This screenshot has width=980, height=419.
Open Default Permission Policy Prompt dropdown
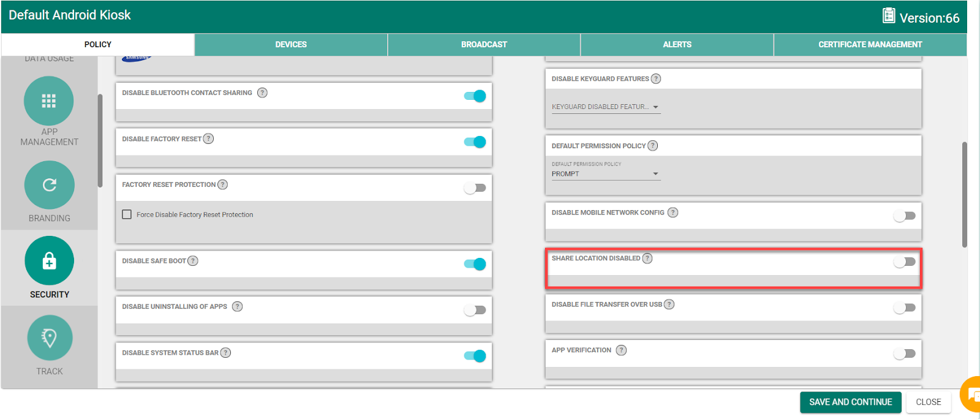coord(606,174)
